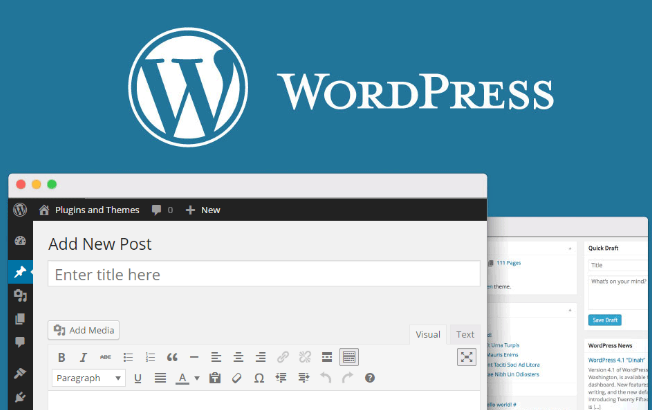
Task: Open the New content menu
Action: click(203, 210)
